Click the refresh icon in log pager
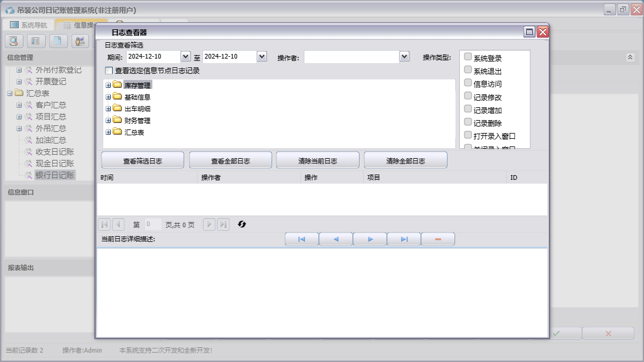Screen dimensions: 644x362 [242, 224]
